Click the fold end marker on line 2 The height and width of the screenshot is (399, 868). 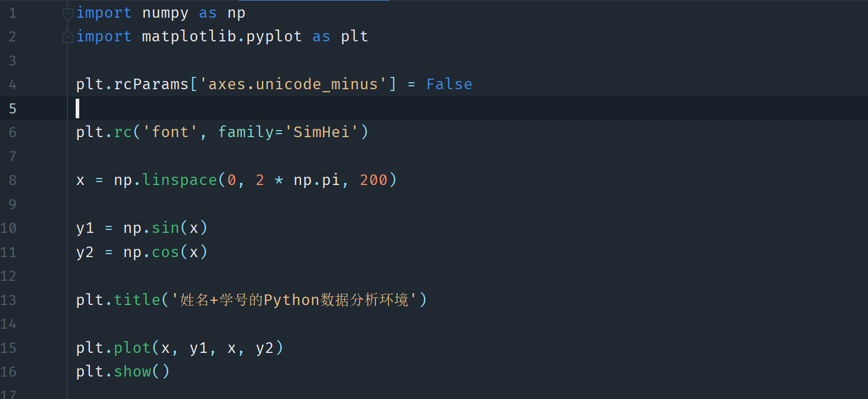coord(68,37)
